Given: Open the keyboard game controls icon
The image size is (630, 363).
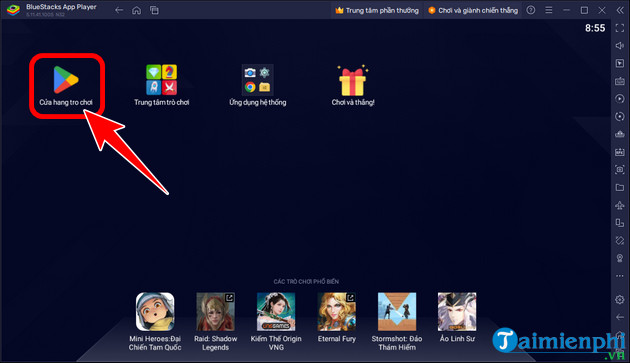Looking at the screenshot, I should pos(620,81).
